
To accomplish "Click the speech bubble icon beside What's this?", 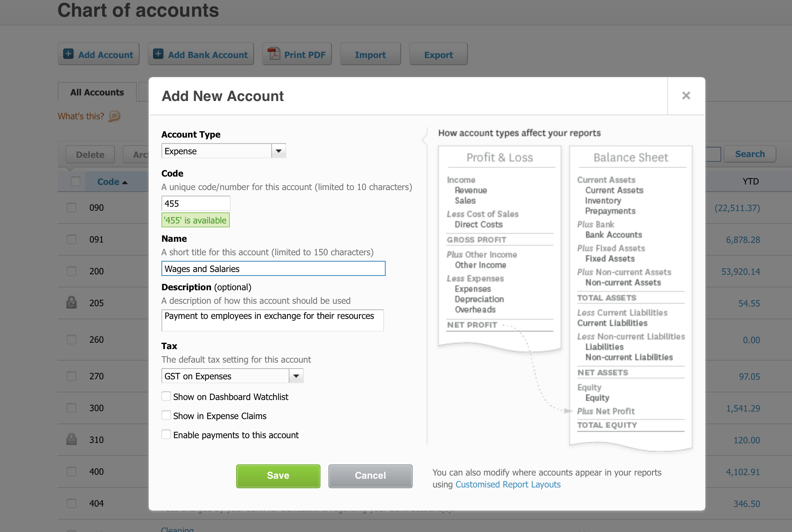I will pyautogui.click(x=115, y=116).
